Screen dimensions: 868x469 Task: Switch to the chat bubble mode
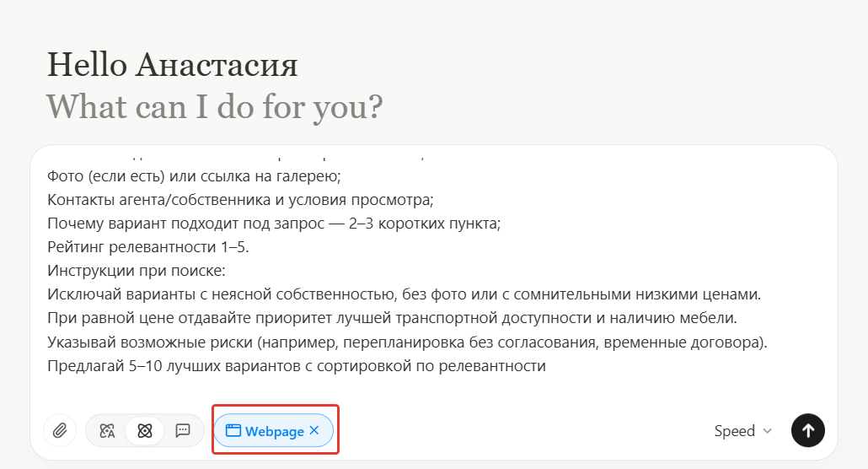[183, 431]
